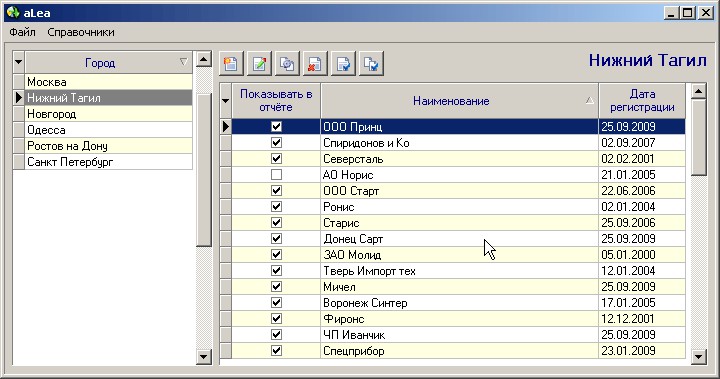This screenshot has height=379, width=720.
Task: Toggle report checkbox for Старис
Action: tap(276, 222)
